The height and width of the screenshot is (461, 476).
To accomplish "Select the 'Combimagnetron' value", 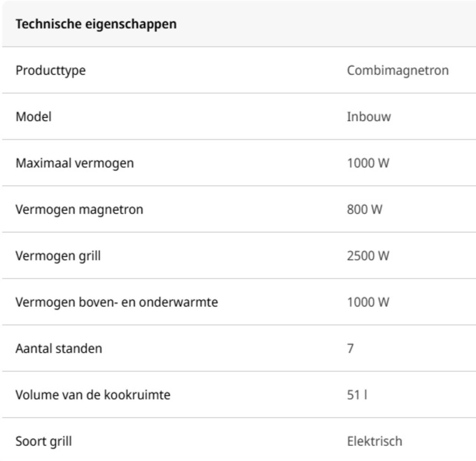I will pos(398,70).
